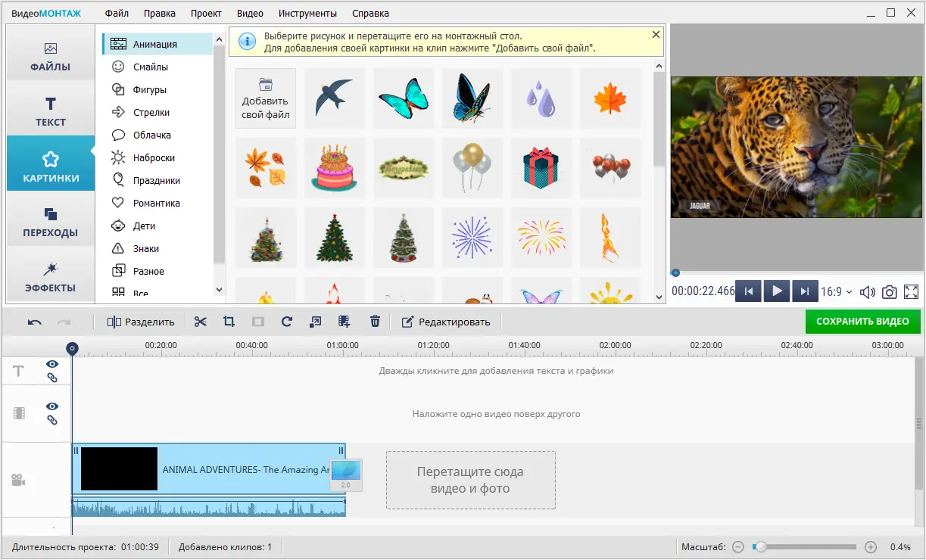Select the Облачка category

157,135
